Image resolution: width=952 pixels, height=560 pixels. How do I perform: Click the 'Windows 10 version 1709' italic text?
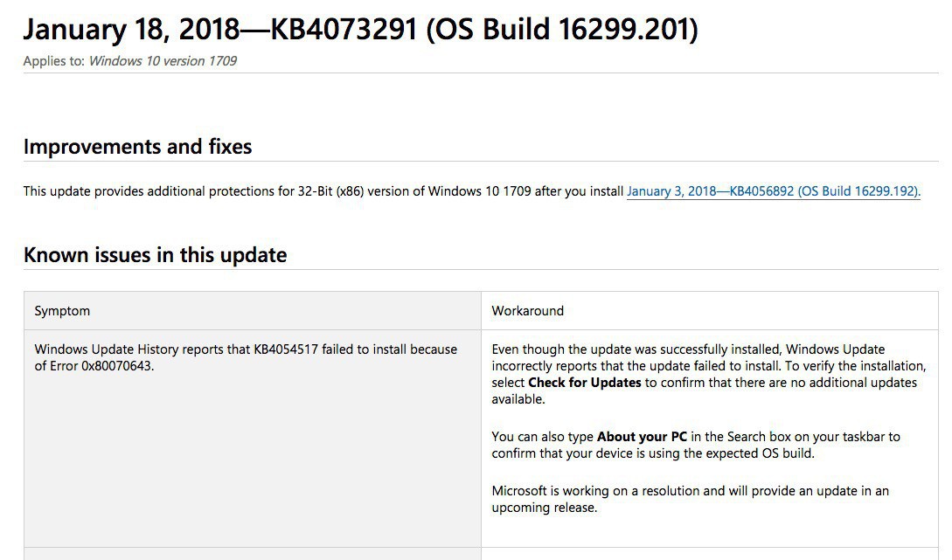tap(163, 61)
